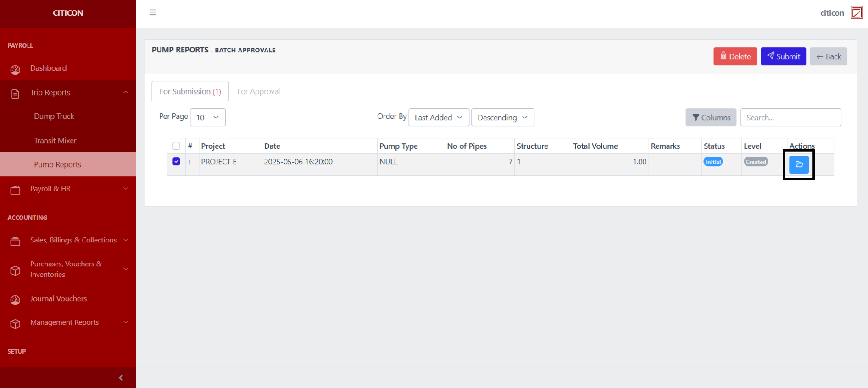Click the blue Submit button
The width and height of the screenshot is (868, 388).
783,56
